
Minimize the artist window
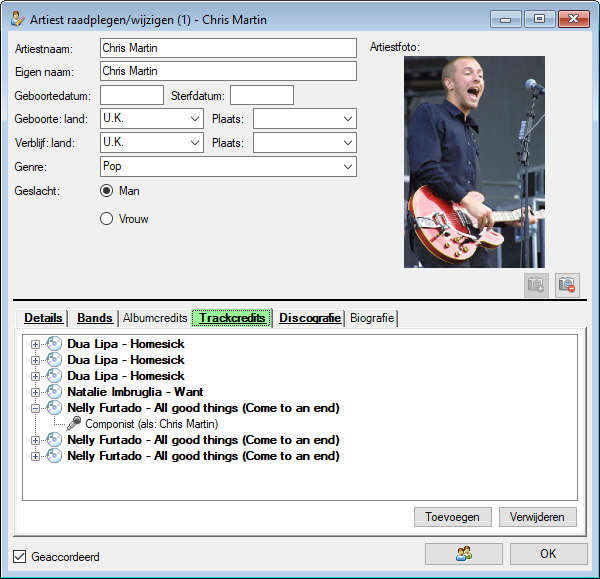(x=505, y=19)
